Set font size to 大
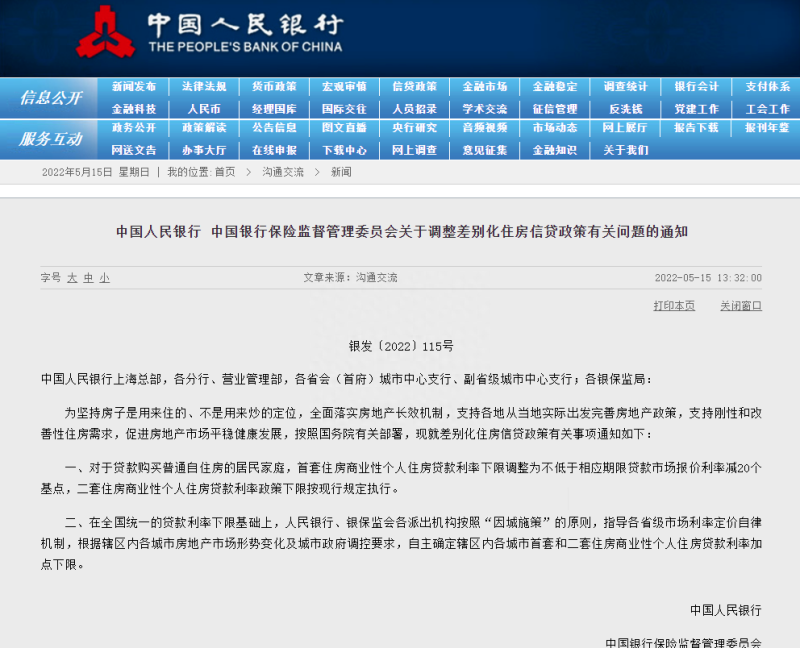Image resolution: width=800 pixels, height=648 pixels. [x=72, y=278]
